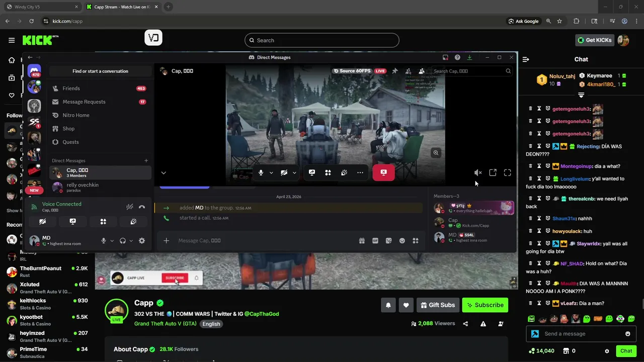Send message with Chat button
644x362 pixels.
tap(626, 351)
